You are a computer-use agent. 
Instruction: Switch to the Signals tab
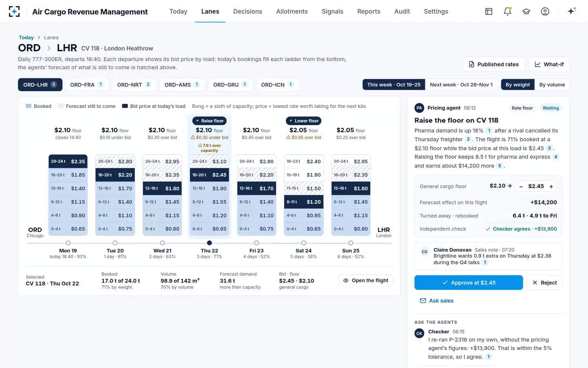click(x=332, y=11)
